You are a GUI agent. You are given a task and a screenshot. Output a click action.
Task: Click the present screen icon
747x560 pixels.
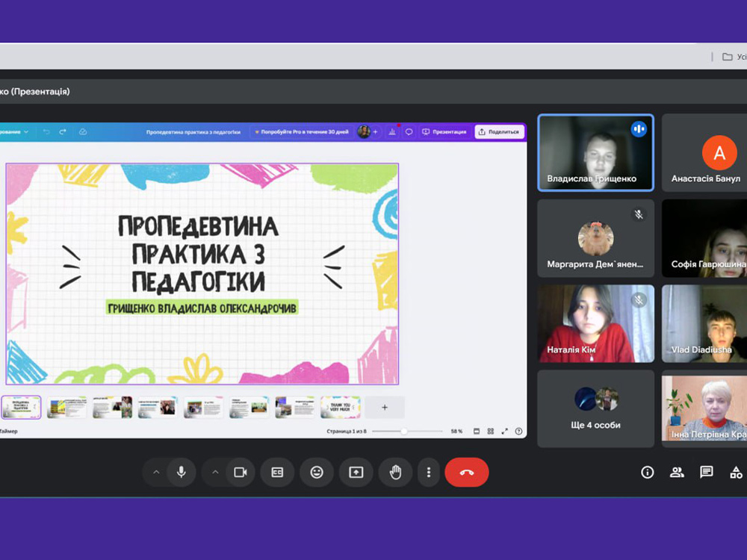[356, 473]
